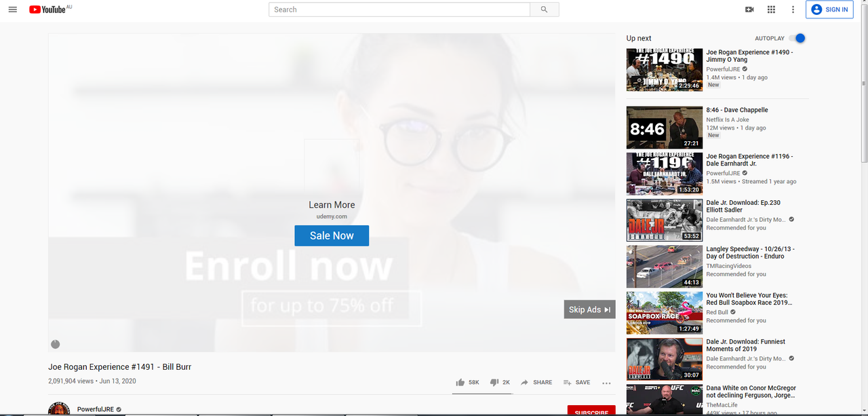Click the video title 'Joe Rogan Experience #1491 - Bill Burr'

pyautogui.click(x=119, y=367)
